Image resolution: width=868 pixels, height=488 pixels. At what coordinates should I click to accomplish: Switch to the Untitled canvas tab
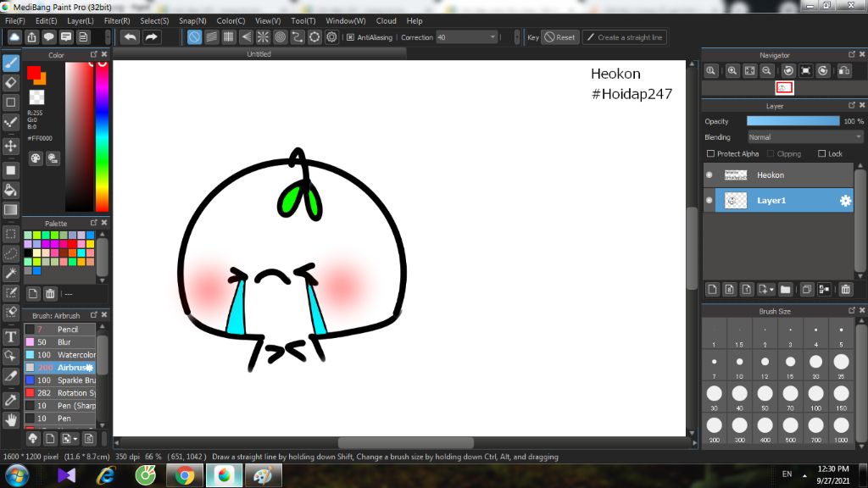point(259,54)
